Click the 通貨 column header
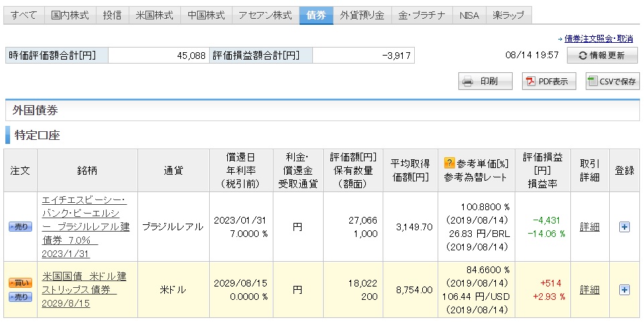This screenshot has width=644, height=324. (174, 170)
